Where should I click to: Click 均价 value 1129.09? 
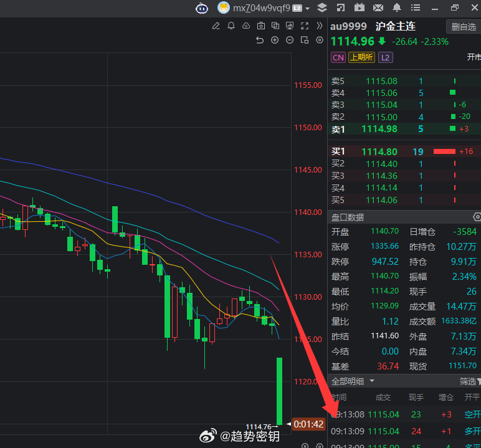tap(384, 306)
